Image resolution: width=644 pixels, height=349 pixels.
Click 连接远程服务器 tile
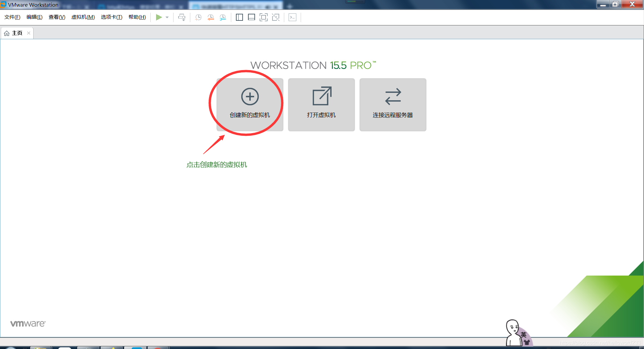coord(393,105)
